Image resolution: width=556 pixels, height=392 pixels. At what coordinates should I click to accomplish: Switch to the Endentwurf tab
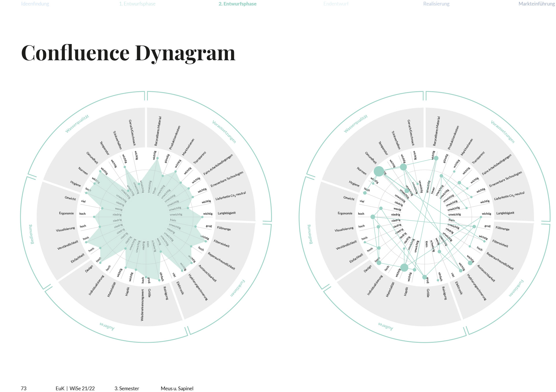click(x=336, y=4)
